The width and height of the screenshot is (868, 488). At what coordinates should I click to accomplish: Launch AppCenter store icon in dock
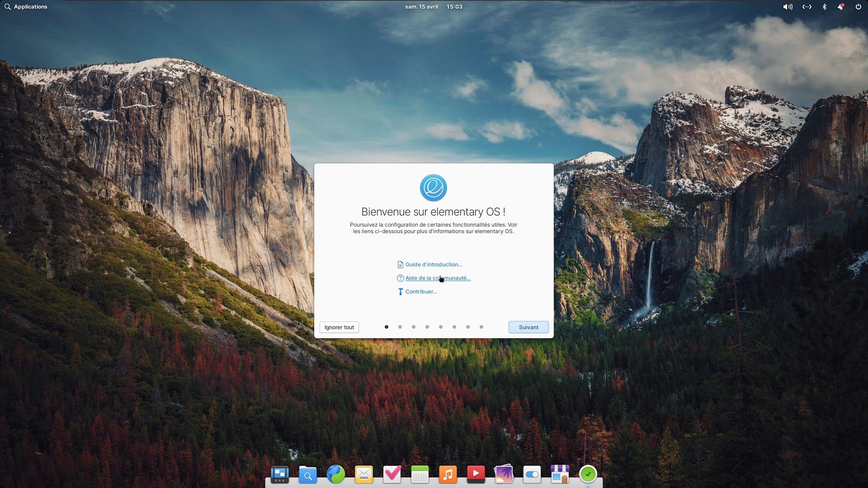click(560, 474)
